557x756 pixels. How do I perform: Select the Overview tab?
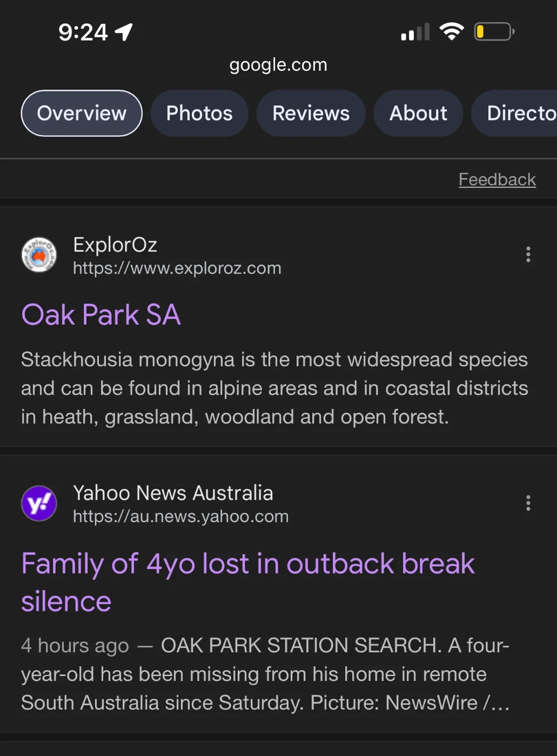tap(82, 113)
